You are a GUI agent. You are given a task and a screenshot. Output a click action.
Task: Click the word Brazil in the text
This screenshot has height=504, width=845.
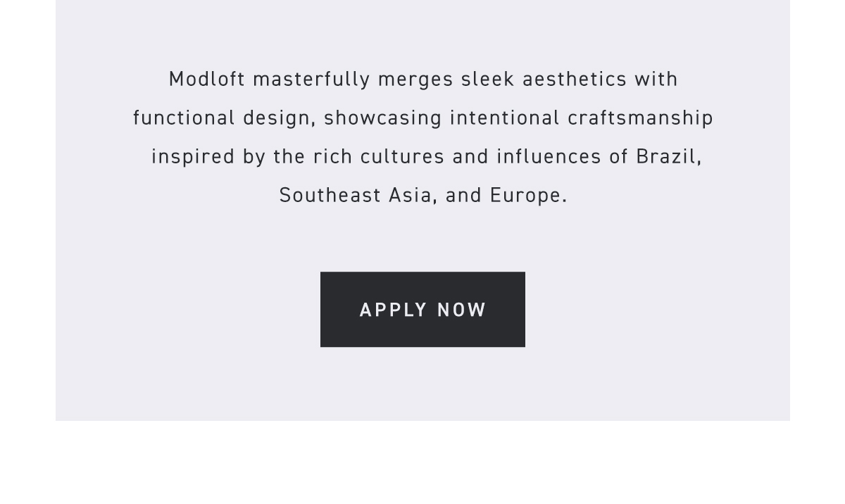(669, 156)
